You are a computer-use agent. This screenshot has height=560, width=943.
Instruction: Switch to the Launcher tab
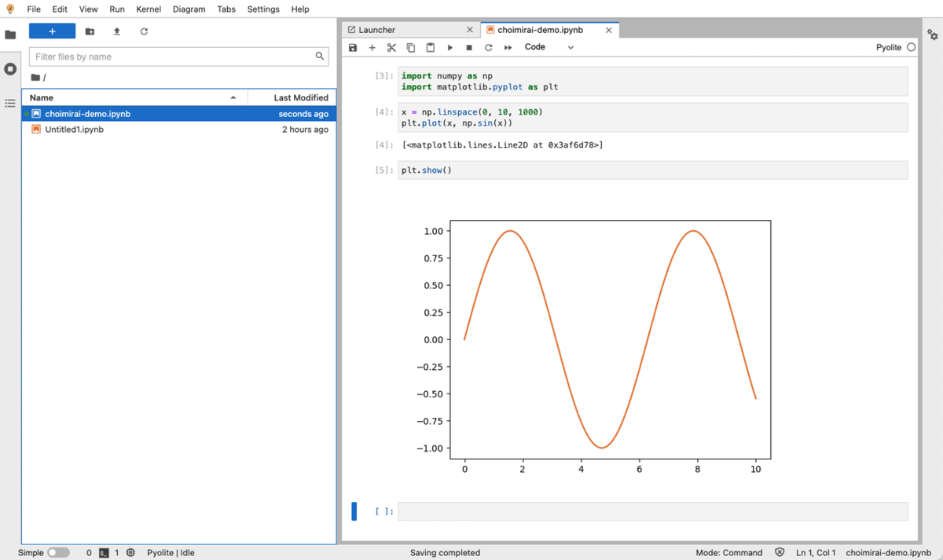(x=377, y=30)
